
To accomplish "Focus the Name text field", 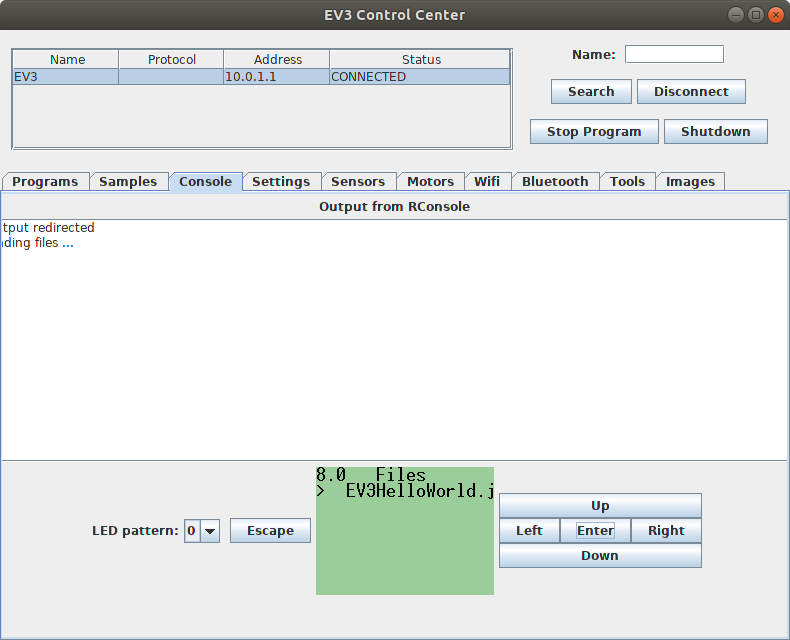I will tap(674, 54).
